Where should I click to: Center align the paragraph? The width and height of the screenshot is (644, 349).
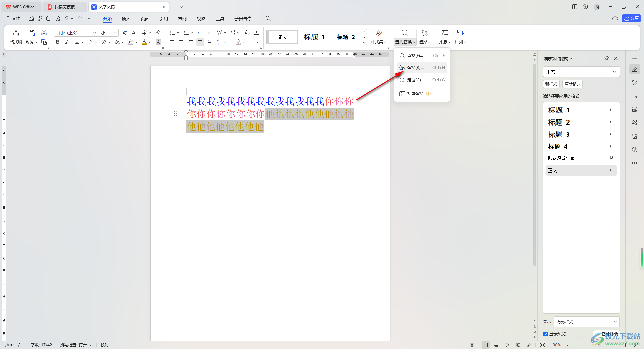(x=181, y=42)
